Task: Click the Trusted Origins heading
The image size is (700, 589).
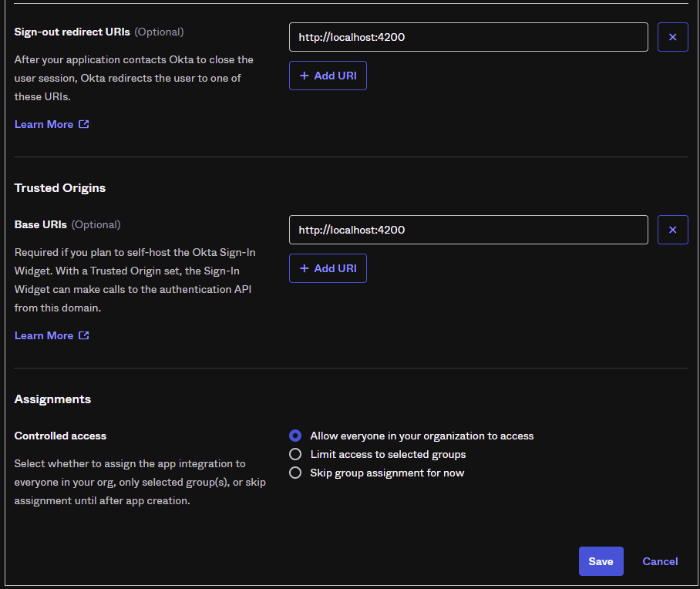Action: [60, 188]
